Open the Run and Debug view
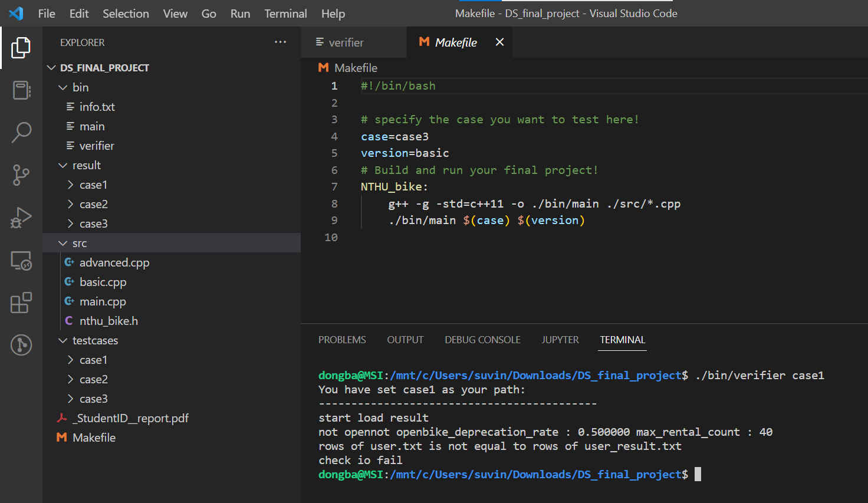 21,218
